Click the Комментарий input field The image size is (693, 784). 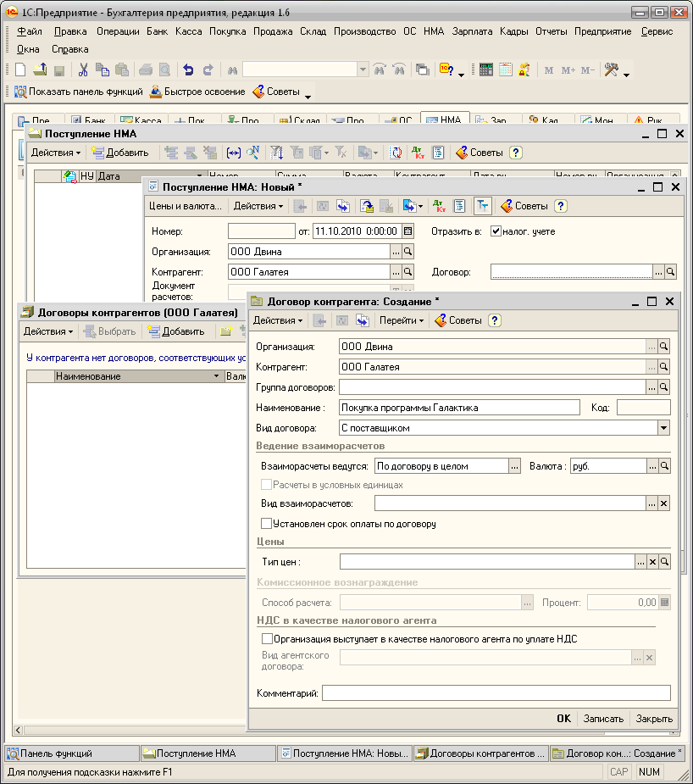tap(496, 693)
